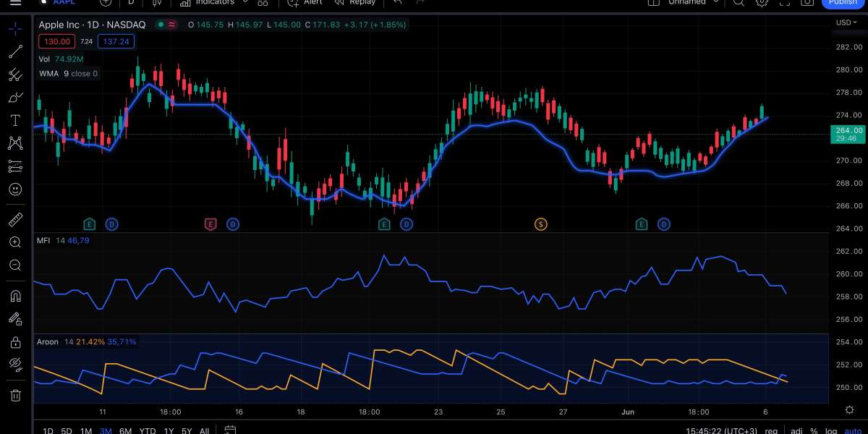Image resolution: width=868 pixels, height=434 pixels.
Task: Activate the ruler measure tool
Action: coord(15,219)
